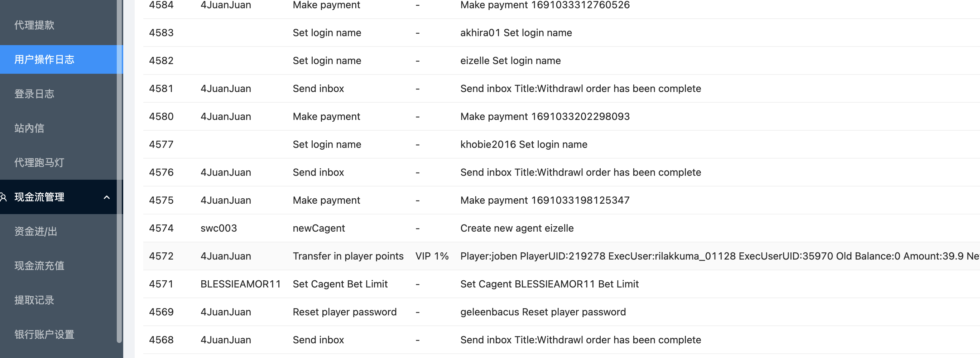Navigate to 资金进/出 page
Viewport: 980px width, 358px height.
click(36, 231)
